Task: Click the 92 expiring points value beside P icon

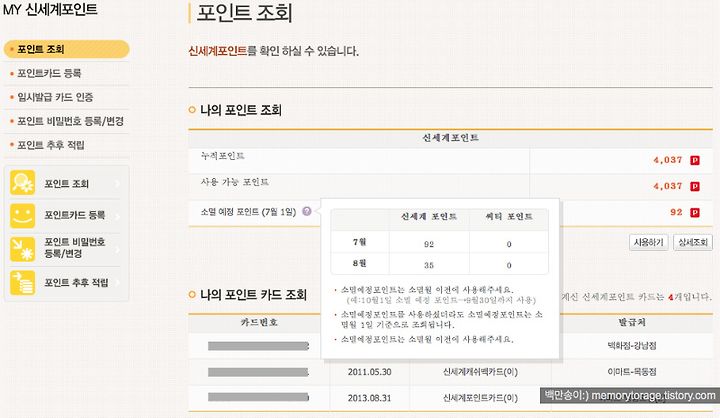Action: click(676, 212)
